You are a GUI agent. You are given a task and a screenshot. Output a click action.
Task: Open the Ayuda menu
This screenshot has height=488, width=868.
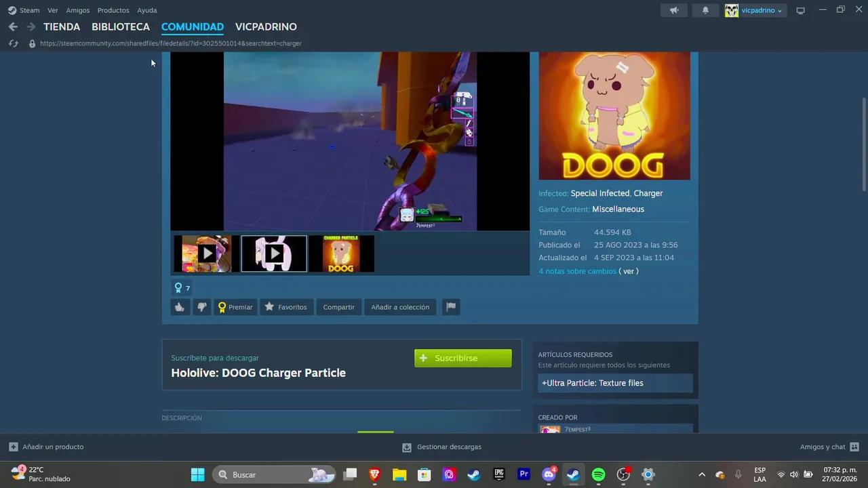pyautogui.click(x=147, y=10)
